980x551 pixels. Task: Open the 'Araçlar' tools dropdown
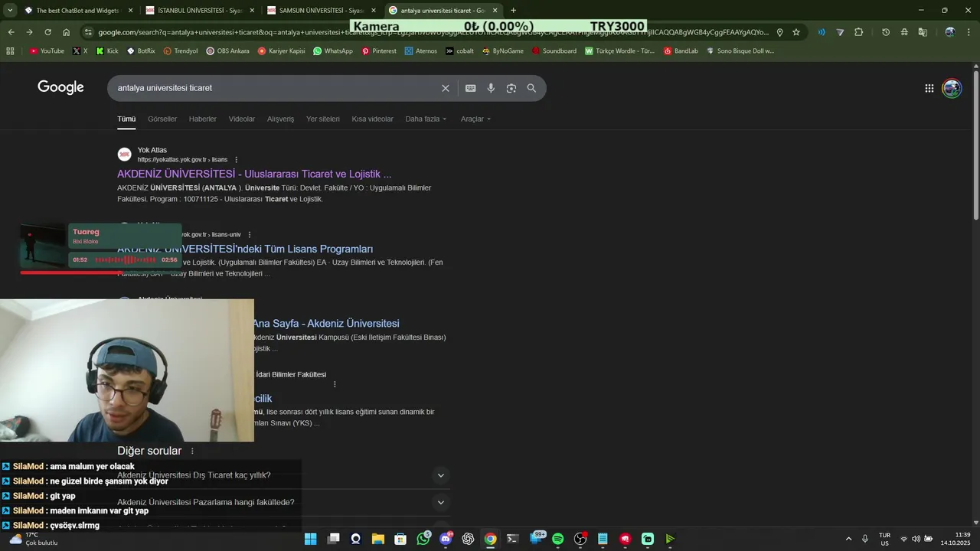(475, 119)
